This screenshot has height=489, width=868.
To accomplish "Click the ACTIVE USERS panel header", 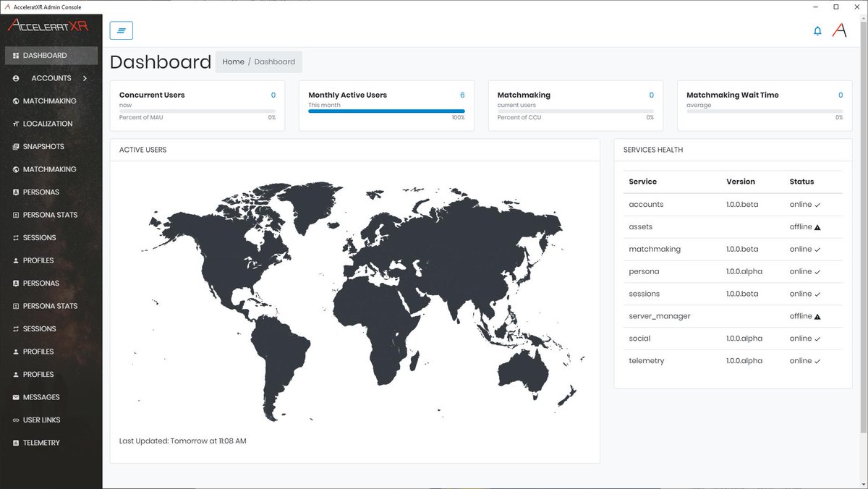I will [x=354, y=150].
